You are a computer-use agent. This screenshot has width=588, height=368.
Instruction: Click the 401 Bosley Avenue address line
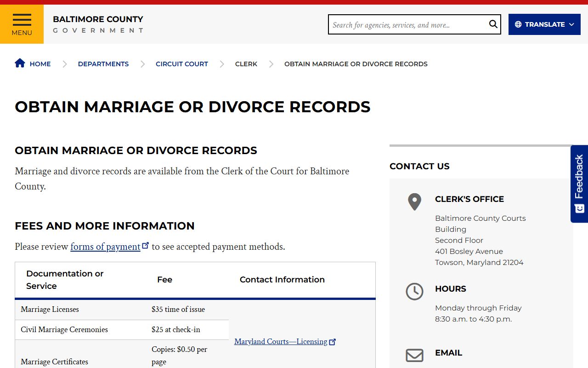coord(469,252)
